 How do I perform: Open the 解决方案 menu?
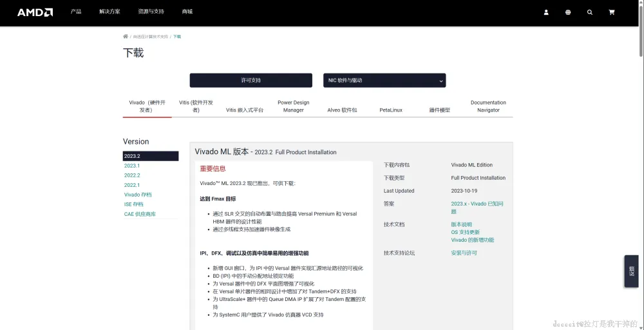109,12
